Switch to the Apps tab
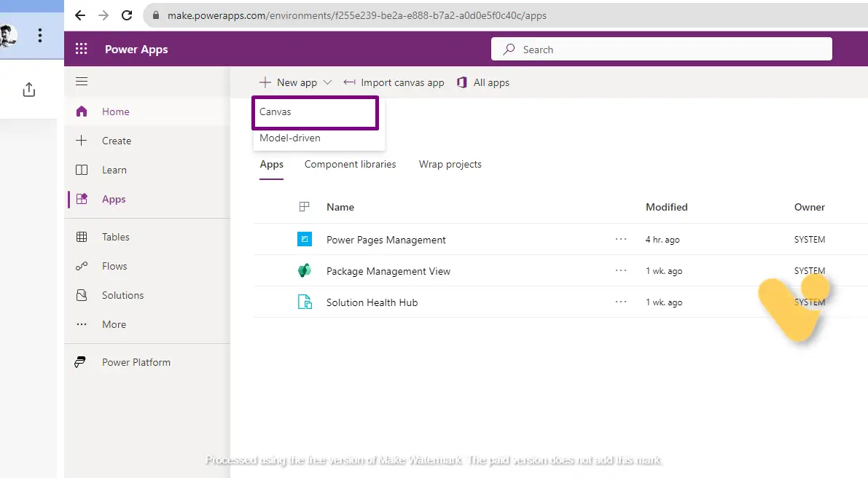The image size is (868, 478). pos(272,165)
